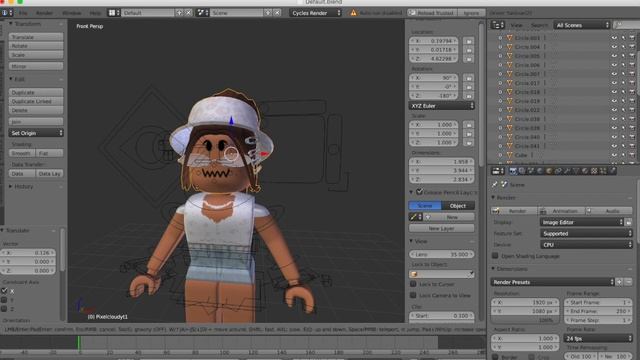
Task: Click the auto-run disabled warning icon
Action: pos(353,13)
